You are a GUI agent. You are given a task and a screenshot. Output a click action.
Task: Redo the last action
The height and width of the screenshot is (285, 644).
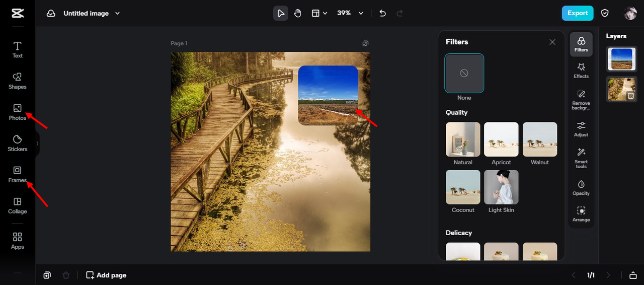(x=400, y=13)
